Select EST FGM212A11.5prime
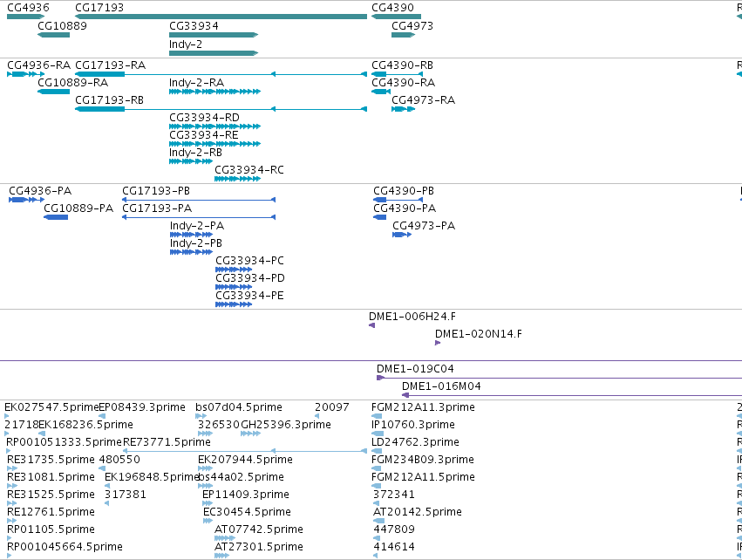Image resolution: width=742 pixels, height=560 pixels. [423, 477]
